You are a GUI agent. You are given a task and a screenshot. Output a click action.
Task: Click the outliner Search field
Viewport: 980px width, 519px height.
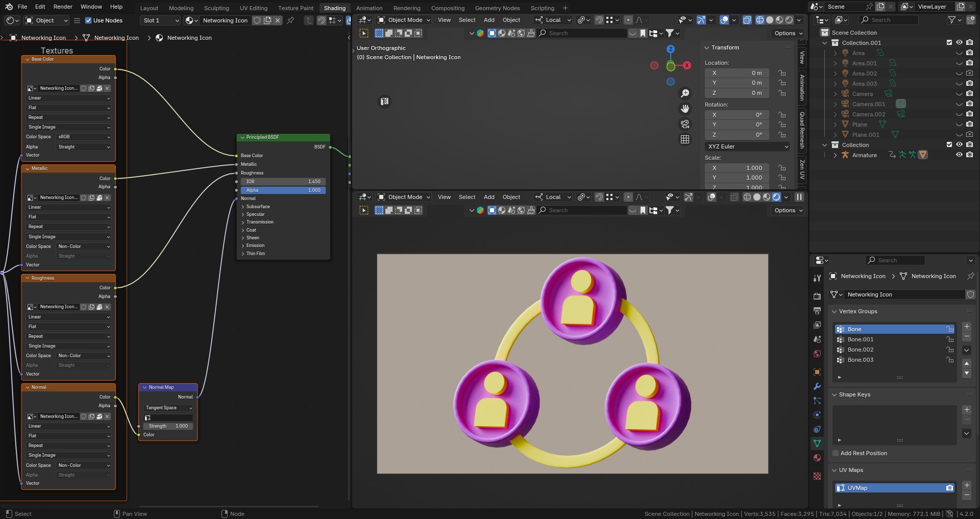889,20
